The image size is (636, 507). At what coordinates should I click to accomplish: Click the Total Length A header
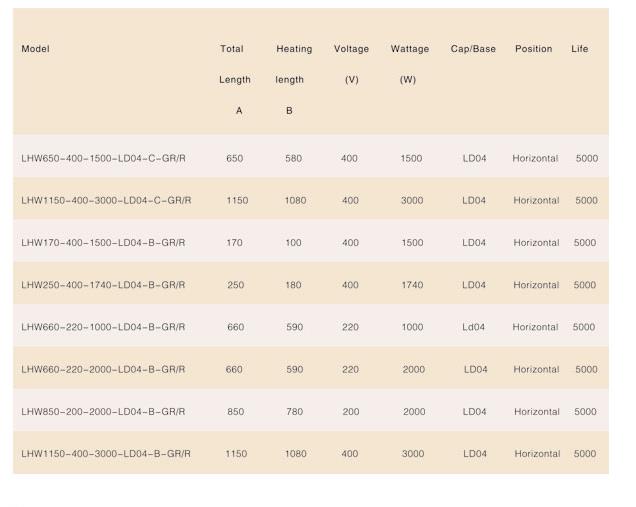235,79
